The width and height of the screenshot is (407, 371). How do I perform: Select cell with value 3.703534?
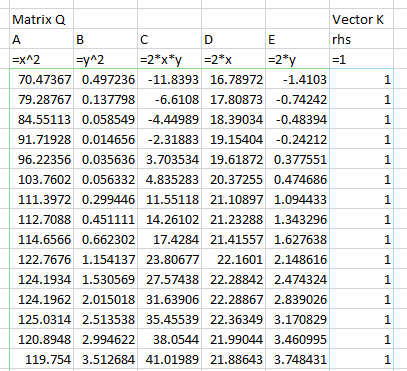[x=169, y=159]
